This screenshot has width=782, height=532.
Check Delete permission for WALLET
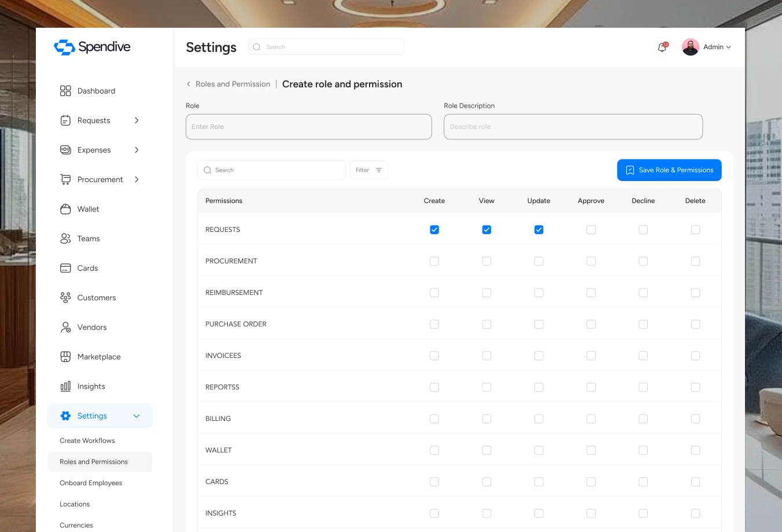click(x=695, y=450)
